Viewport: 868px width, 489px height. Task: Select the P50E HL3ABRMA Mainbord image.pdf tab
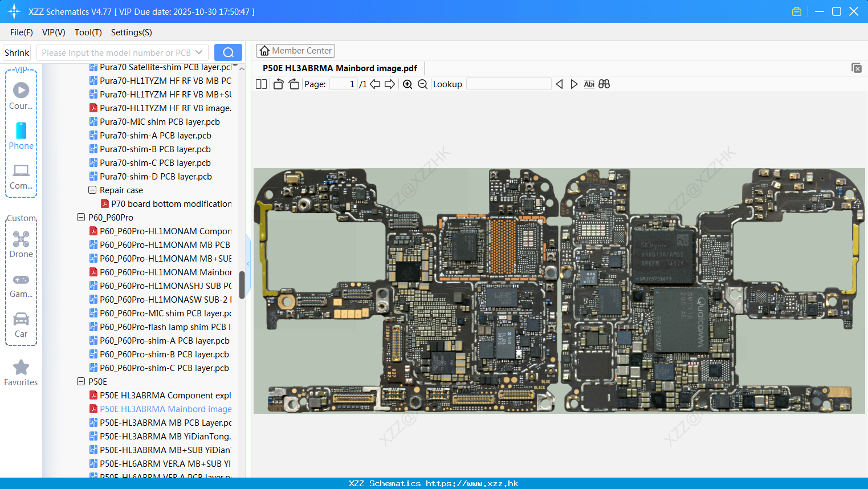pyautogui.click(x=340, y=68)
